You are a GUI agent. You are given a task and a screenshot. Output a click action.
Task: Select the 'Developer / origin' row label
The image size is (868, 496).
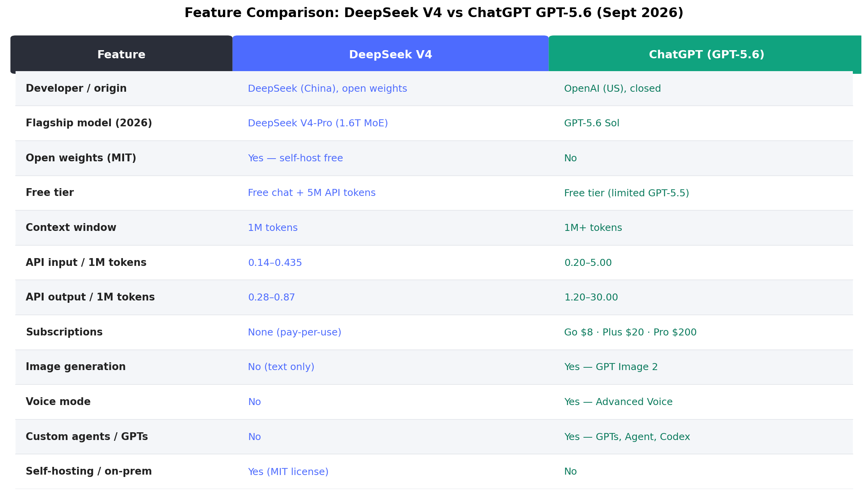[x=76, y=89]
